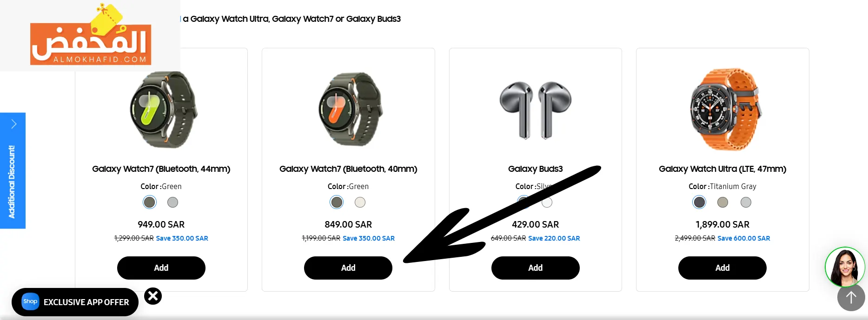Add Galaxy Watch Ultra to cart

pos(722,268)
